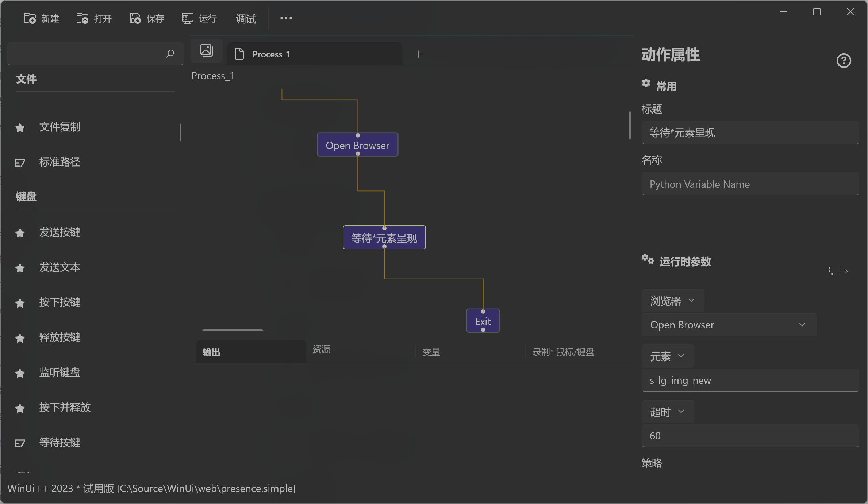Select the Exit node in flowchart
The image size is (868, 504).
tap(483, 321)
